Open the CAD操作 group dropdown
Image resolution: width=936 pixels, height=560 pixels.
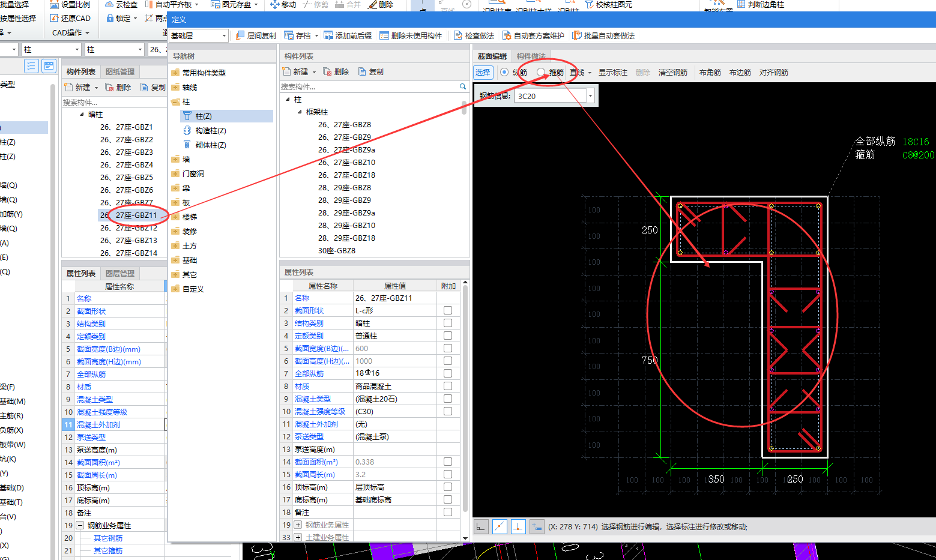[71, 32]
